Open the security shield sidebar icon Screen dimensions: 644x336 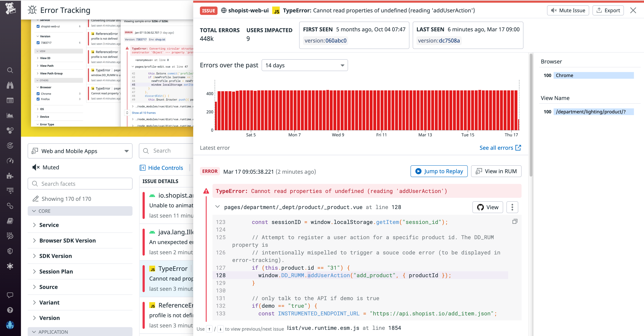10,251
